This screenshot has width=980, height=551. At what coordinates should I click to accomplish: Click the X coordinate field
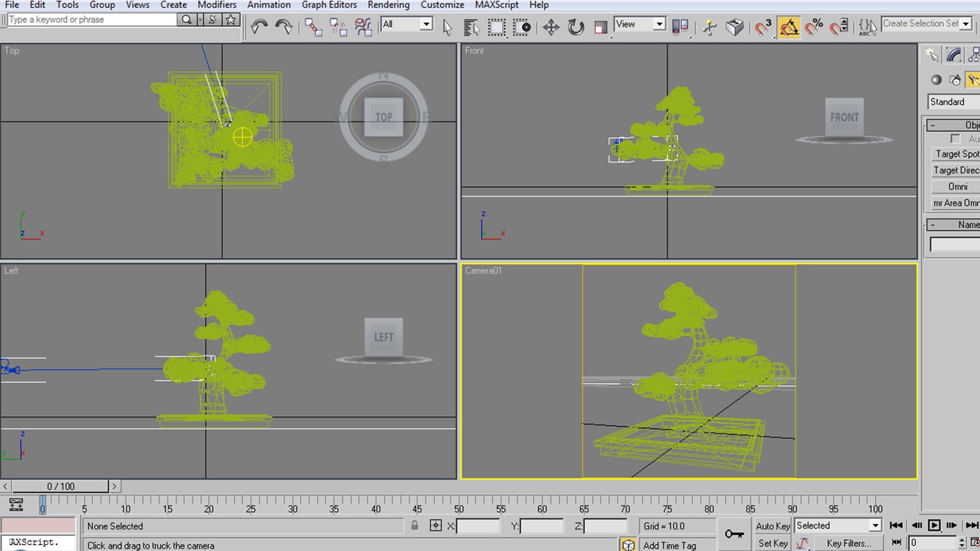pyautogui.click(x=478, y=526)
